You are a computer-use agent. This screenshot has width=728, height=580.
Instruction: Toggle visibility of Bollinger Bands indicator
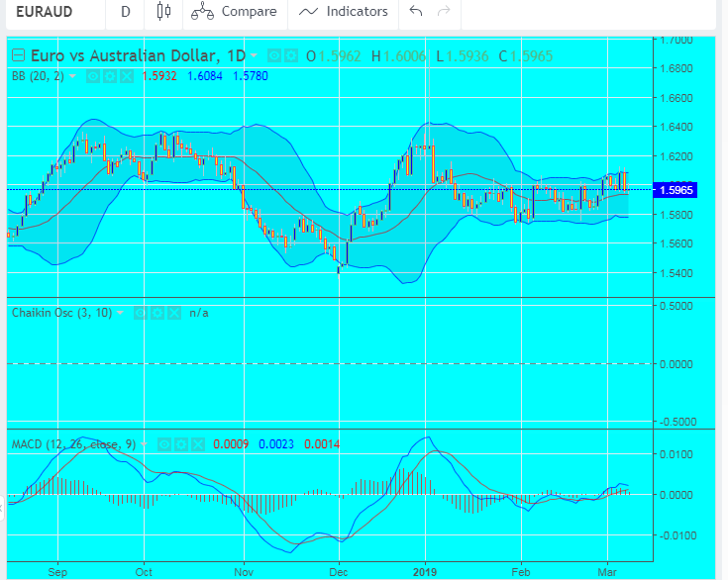[93, 75]
